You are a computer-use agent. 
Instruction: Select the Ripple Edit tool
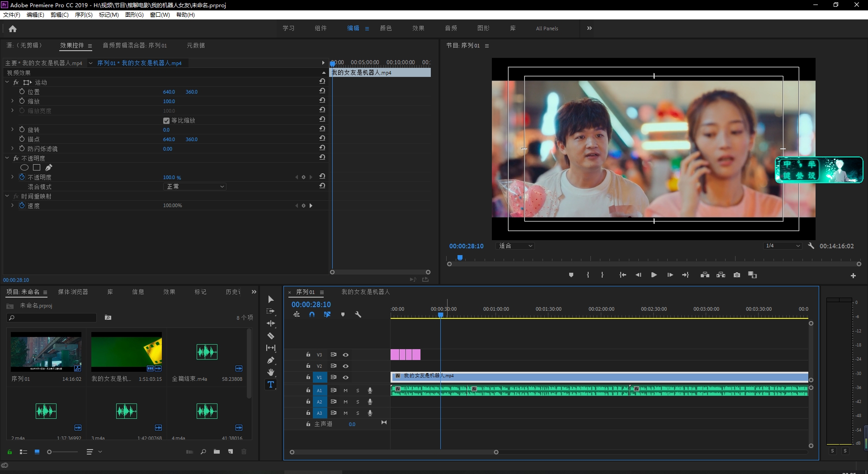pos(270,323)
